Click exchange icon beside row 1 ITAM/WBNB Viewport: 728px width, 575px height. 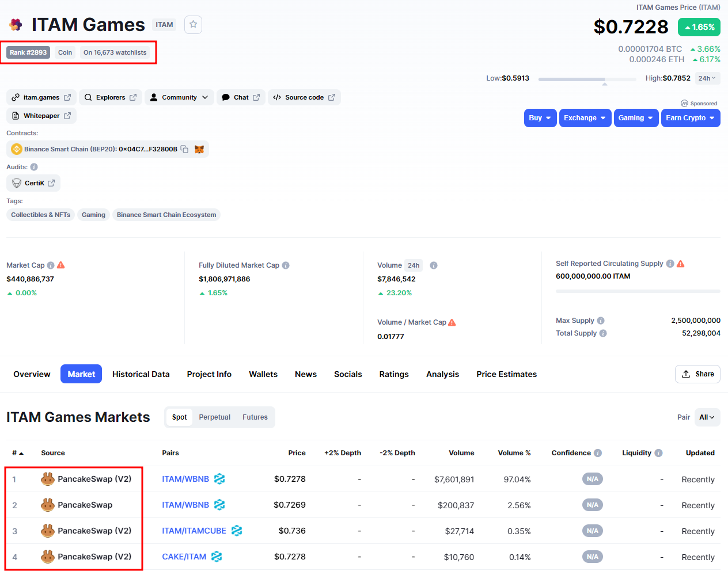[x=219, y=479]
